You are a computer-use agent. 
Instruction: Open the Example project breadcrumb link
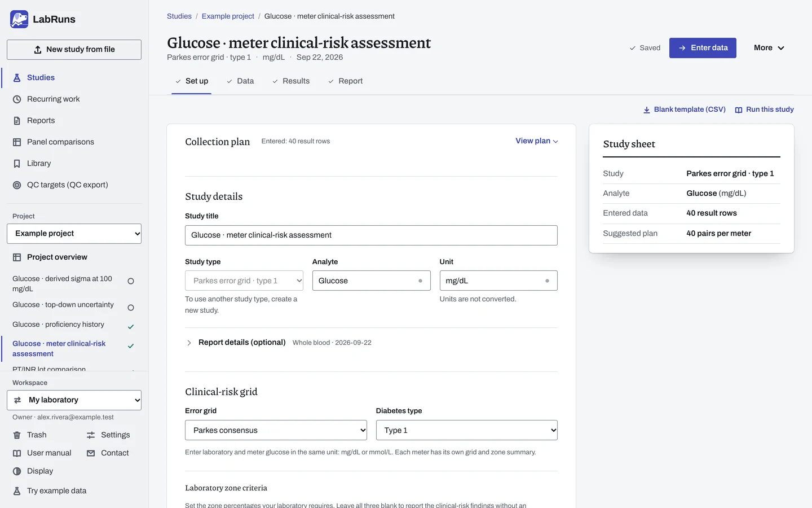(x=228, y=16)
